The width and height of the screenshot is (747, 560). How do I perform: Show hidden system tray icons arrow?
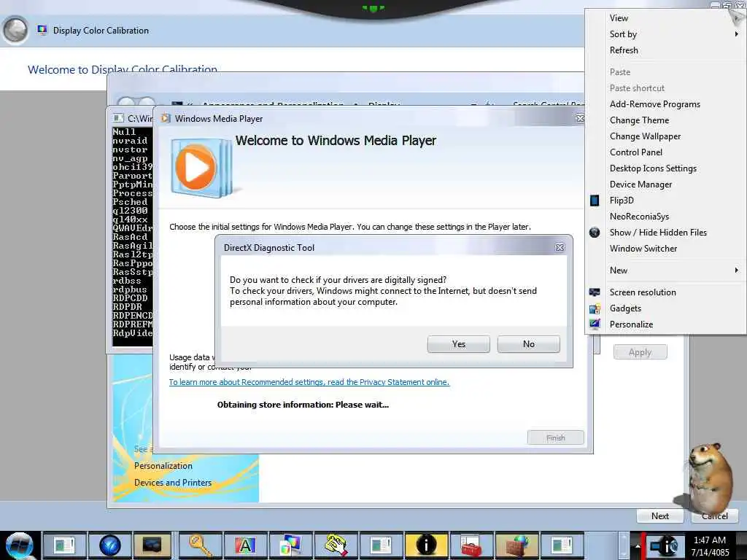638,545
